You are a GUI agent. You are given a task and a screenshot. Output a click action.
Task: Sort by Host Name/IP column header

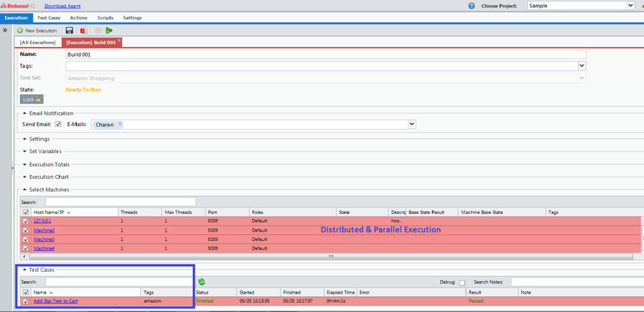click(x=74, y=212)
